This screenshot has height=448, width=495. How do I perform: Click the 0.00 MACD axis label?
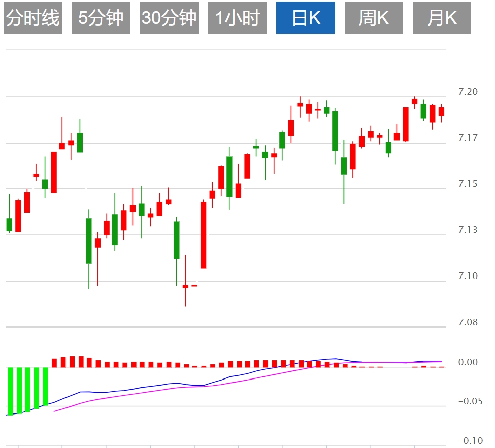[x=468, y=362]
